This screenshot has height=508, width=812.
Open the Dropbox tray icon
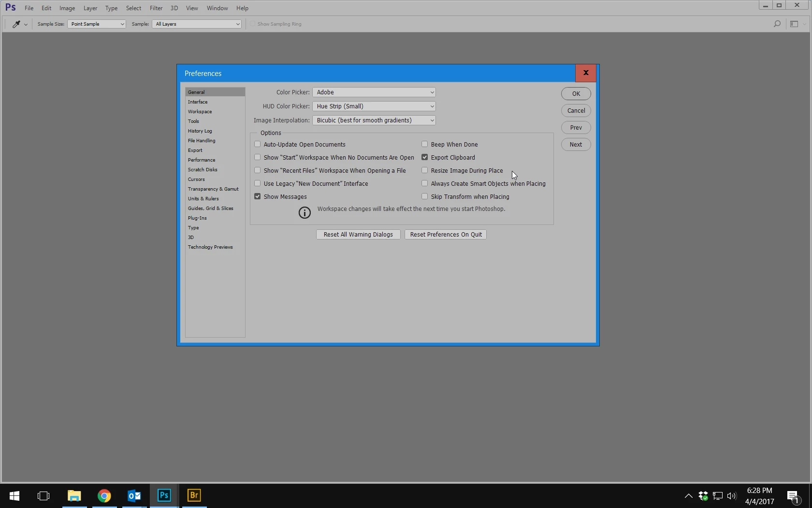[x=703, y=496]
